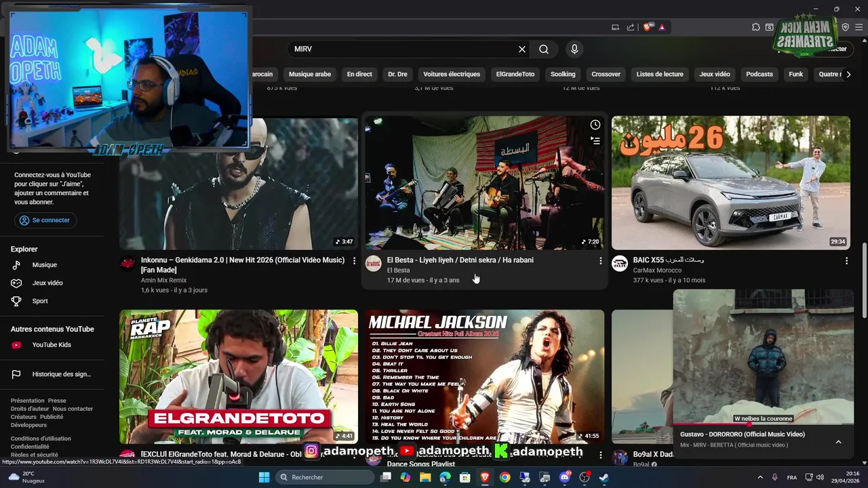868x488 pixels.
Task: Open the Presse footer link
Action: [x=57, y=401]
